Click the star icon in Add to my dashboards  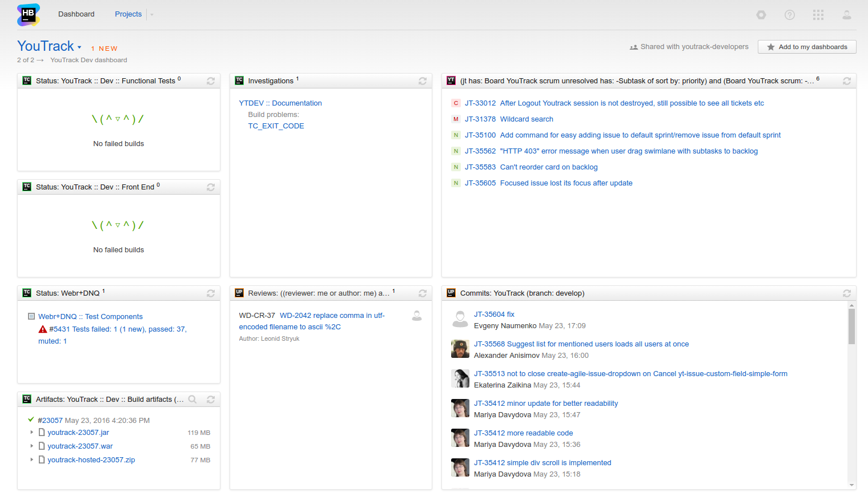coord(771,47)
